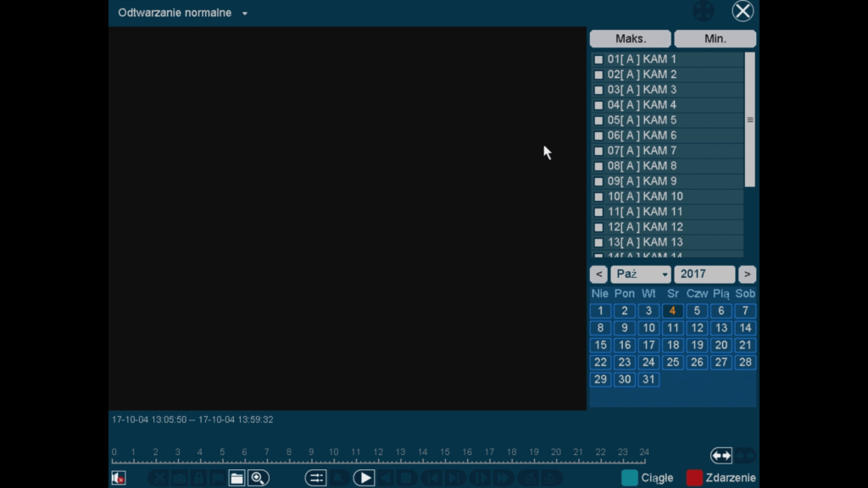Activate the digital zoom magnifier icon
Image resolution: width=868 pixels, height=488 pixels.
(x=259, y=479)
